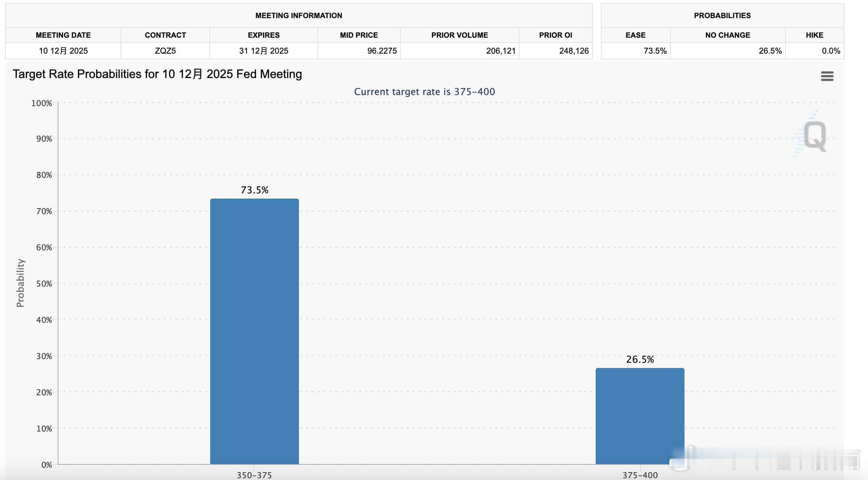Click the 'Current target rate is 375-400' subtitle
Viewport: 868px width, 480px height.
coord(424,92)
